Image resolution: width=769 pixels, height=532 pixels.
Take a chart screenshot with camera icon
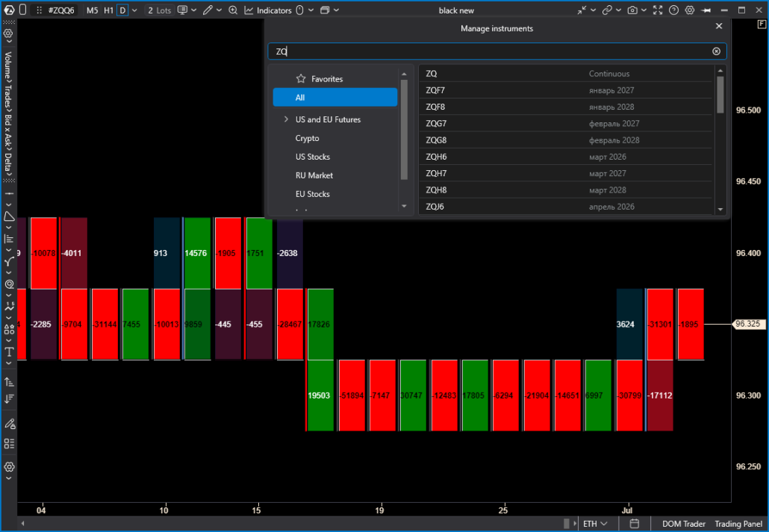(632, 10)
